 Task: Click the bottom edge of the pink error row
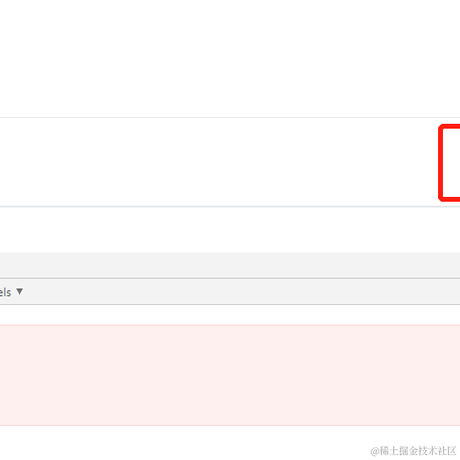230,426
